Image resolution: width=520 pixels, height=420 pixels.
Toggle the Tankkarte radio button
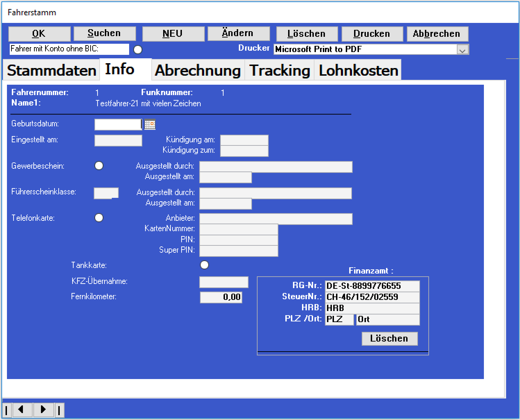click(204, 265)
